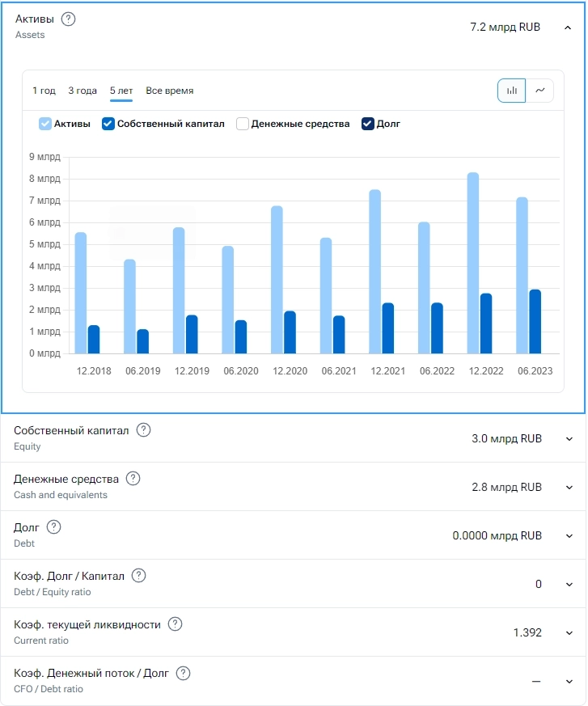
Task: Expand the Денежные средства row chevron
Action: tap(569, 488)
